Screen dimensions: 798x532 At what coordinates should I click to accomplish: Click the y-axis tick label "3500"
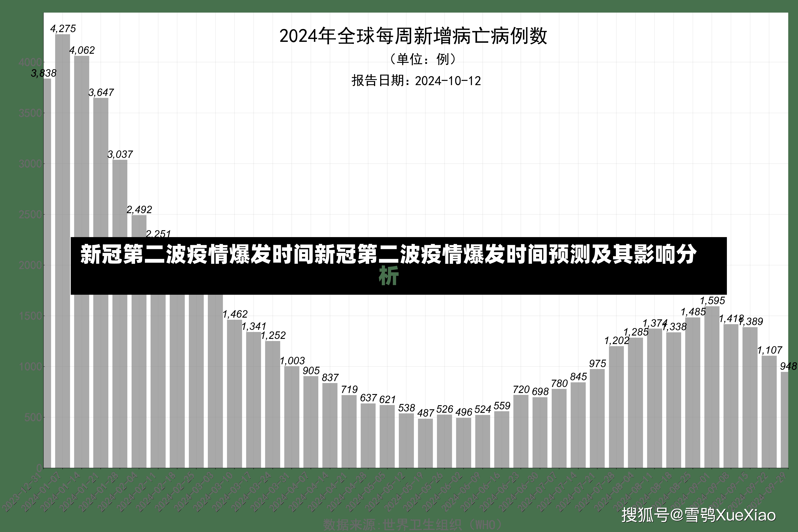coord(30,113)
